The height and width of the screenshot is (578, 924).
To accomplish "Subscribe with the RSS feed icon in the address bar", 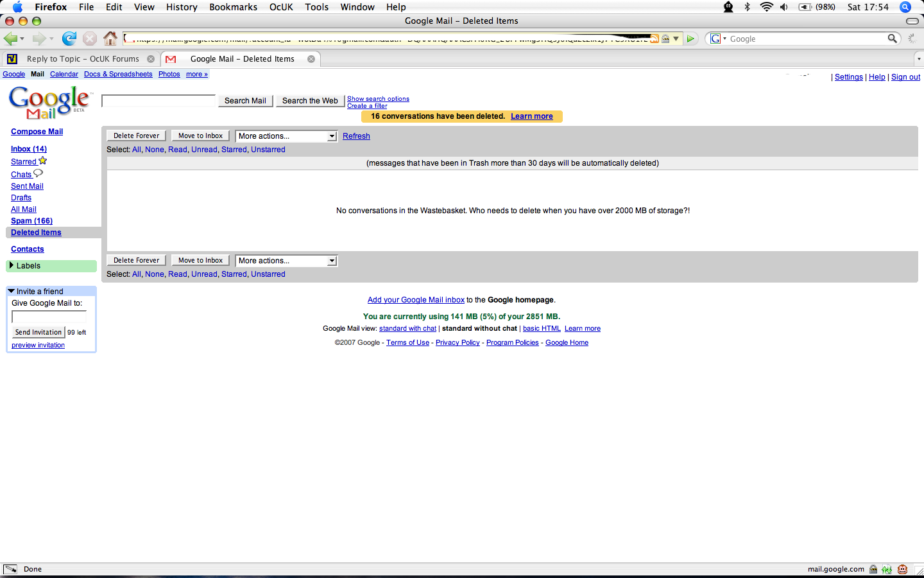I will [x=654, y=39].
